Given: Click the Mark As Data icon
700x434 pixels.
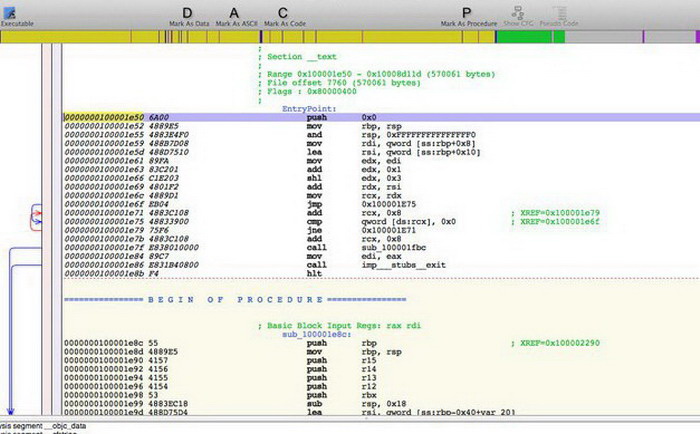Looking at the screenshot, I should click(x=187, y=13).
